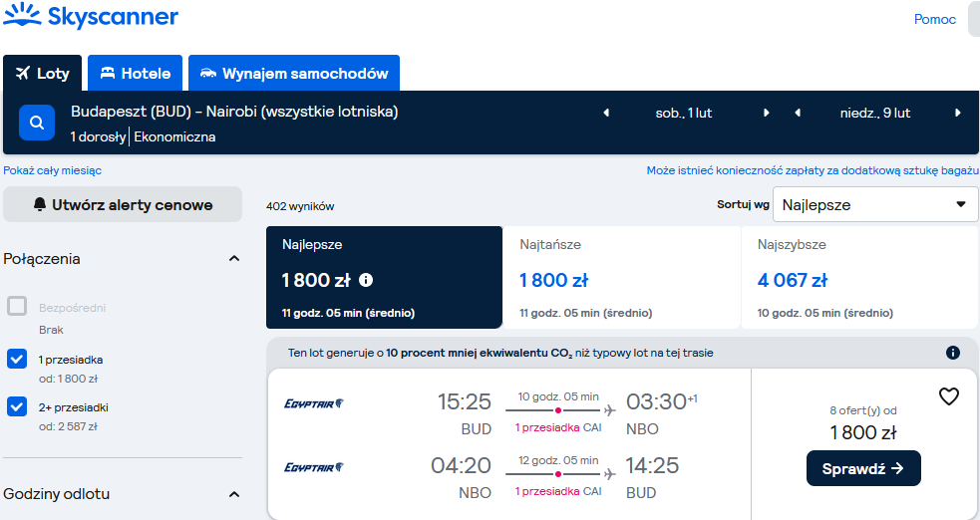Click the Sprawdź button

coord(863,468)
